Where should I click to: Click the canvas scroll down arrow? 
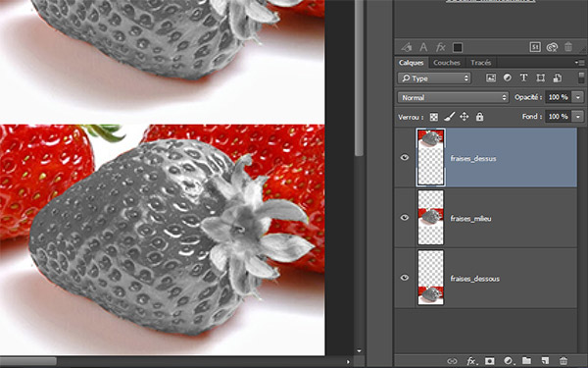tap(360, 350)
